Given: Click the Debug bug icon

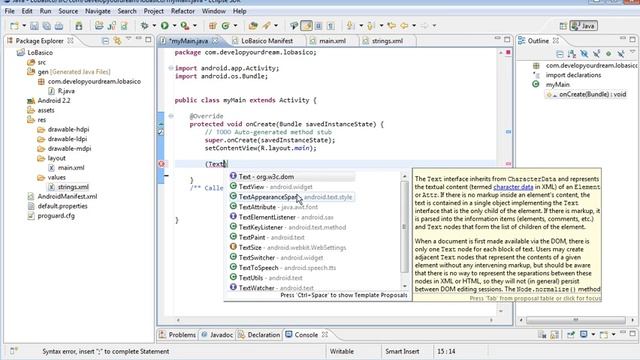Looking at the screenshot, I should (144, 26).
